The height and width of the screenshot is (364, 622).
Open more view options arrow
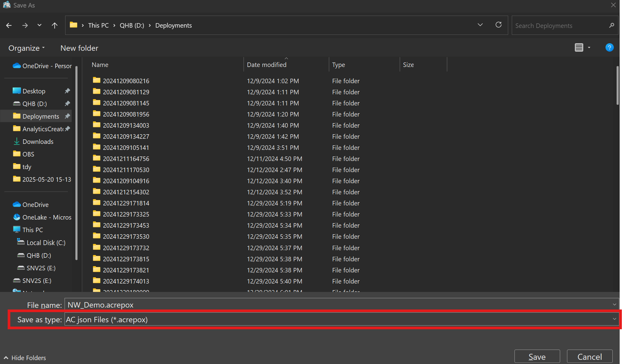point(589,48)
